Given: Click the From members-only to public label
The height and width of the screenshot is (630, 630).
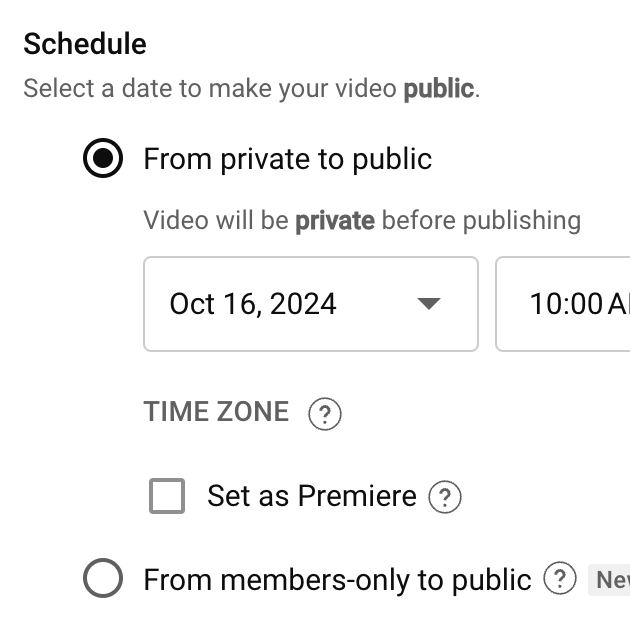Looking at the screenshot, I should tap(337, 579).
